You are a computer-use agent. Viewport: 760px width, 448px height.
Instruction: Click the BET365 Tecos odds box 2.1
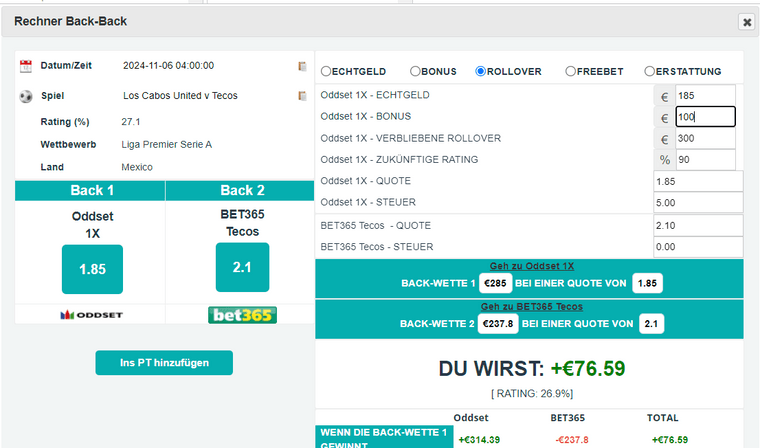pos(242,267)
